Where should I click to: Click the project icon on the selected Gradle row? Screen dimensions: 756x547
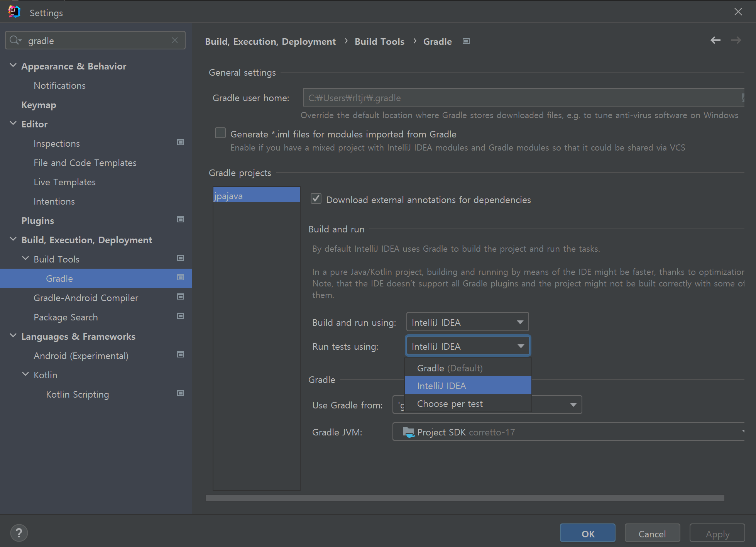tap(180, 278)
